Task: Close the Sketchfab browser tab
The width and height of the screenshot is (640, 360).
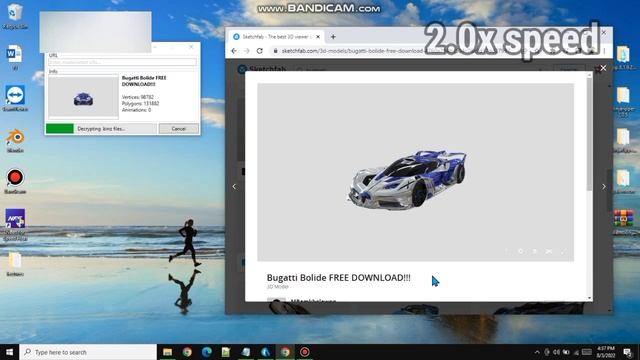Action: coord(318,37)
